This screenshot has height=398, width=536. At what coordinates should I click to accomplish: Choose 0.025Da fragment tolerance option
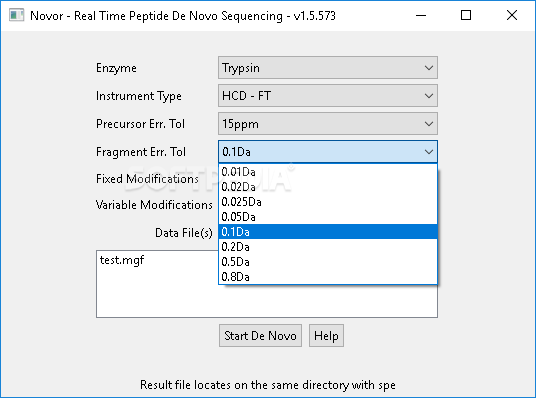328,202
